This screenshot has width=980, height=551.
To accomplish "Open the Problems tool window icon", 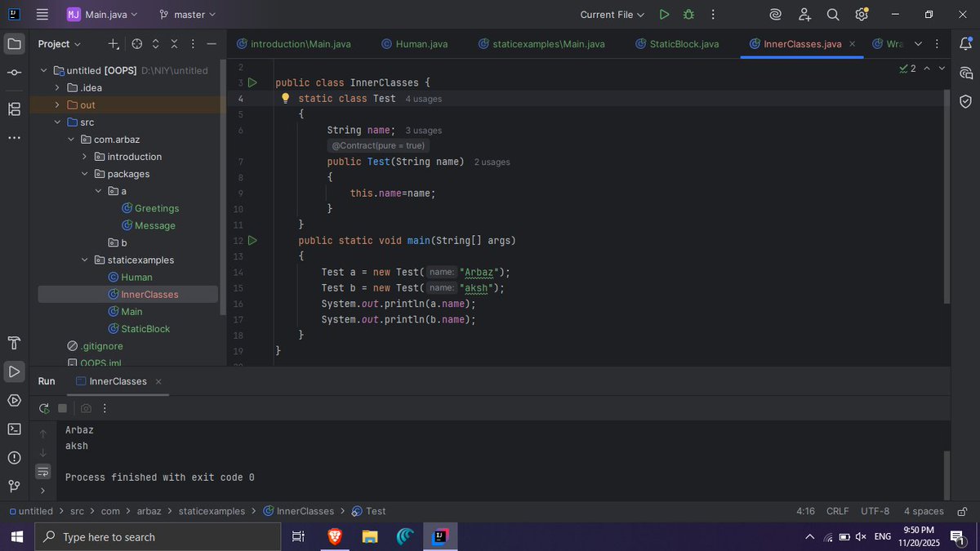I will (x=13, y=458).
